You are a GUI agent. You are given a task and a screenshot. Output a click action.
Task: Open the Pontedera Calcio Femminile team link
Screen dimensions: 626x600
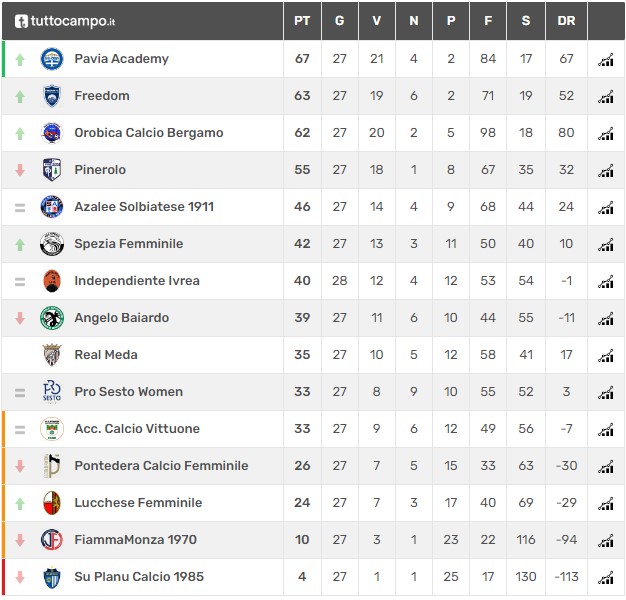[x=161, y=466]
